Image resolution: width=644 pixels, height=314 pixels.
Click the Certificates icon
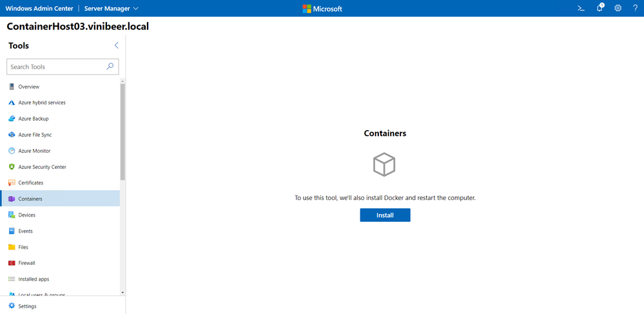tap(12, 182)
